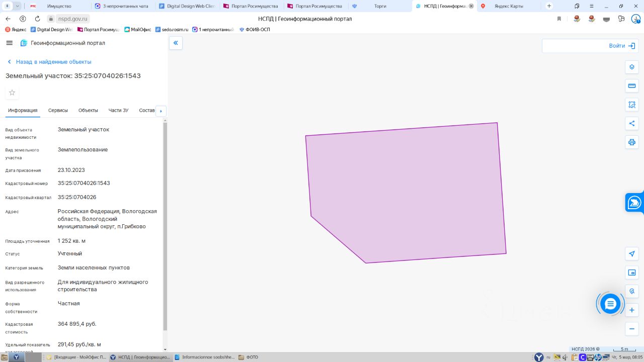Click the 364 895,4 руб. cadastral cost
Image resolution: width=644 pixels, height=362 pixels.
point(77,324)
